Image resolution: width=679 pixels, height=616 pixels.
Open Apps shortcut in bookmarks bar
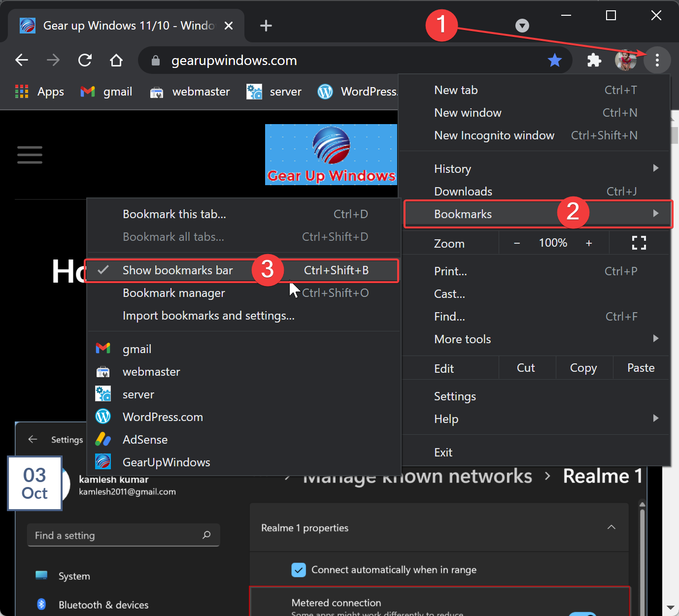[x=39, y=92]
